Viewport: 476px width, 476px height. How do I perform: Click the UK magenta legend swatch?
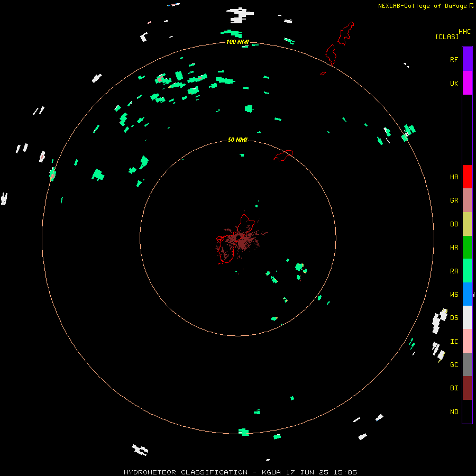pos(467,83)
